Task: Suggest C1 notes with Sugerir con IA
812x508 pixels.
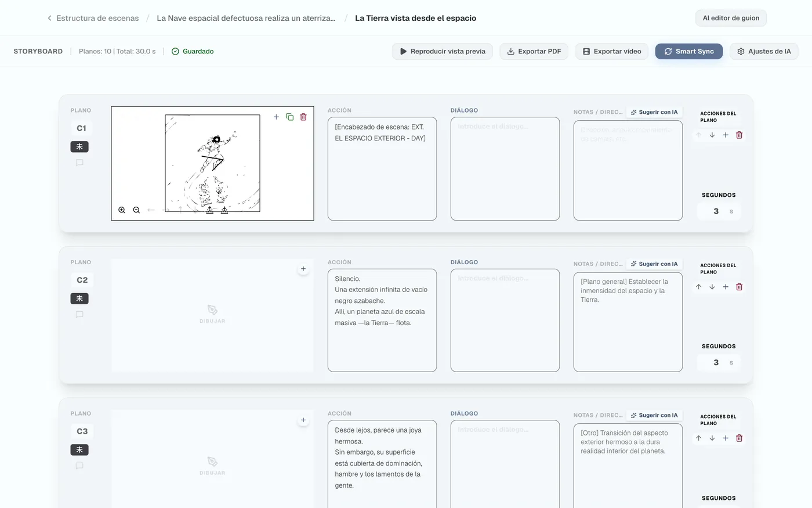Action: tap(654, 112)
